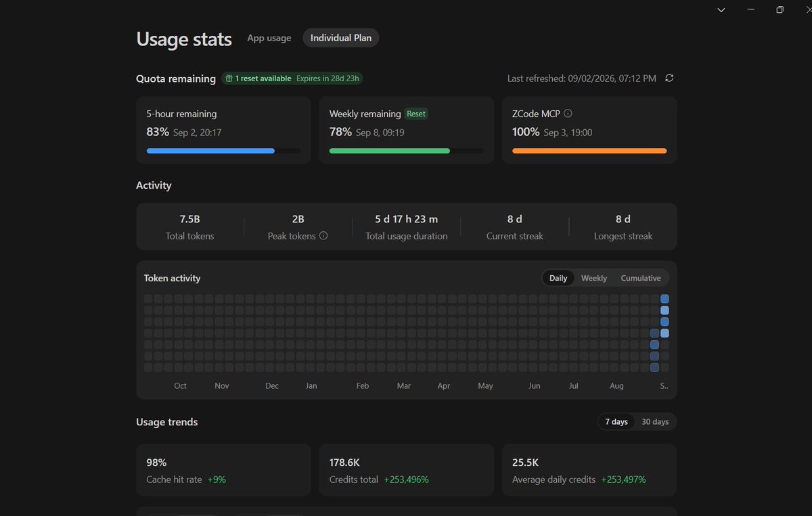This screenshot has width=812, height=516.
Task: Select 7 days usage trends range
Action: click(616, 422)
